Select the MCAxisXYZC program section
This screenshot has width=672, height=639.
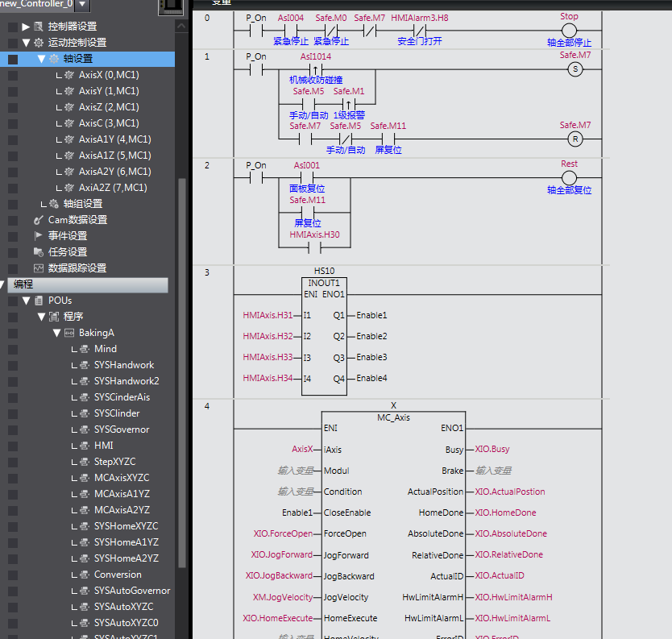click(x=121, y=478)
